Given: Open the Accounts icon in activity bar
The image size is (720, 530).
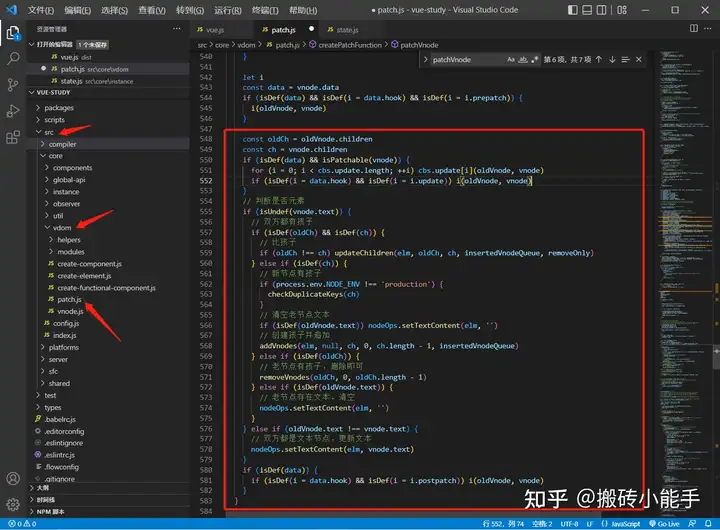Looking at the screenshot, I should click(x=13, y=479).
